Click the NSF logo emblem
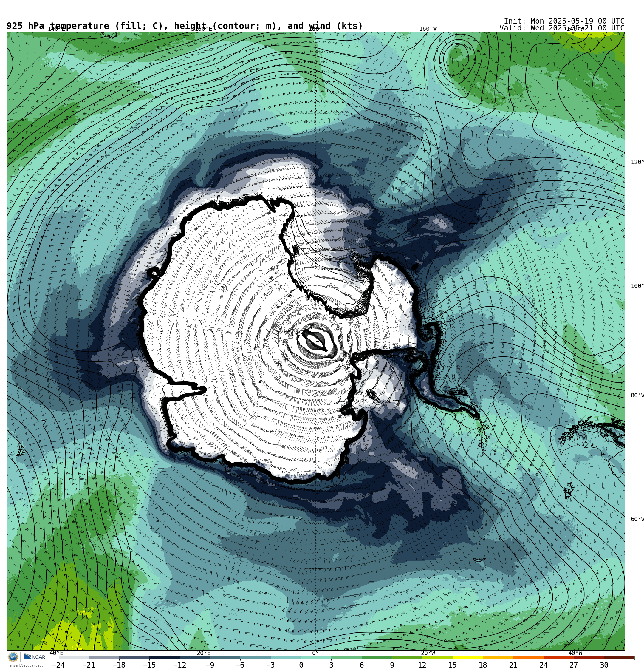Screen dimensions: 644x669 click(13, 657)
